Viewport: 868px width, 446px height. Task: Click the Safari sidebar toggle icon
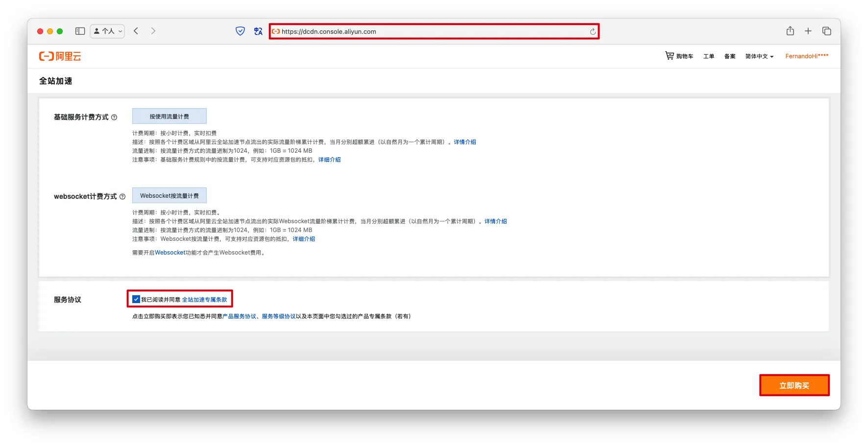click(x=80, y=31)
